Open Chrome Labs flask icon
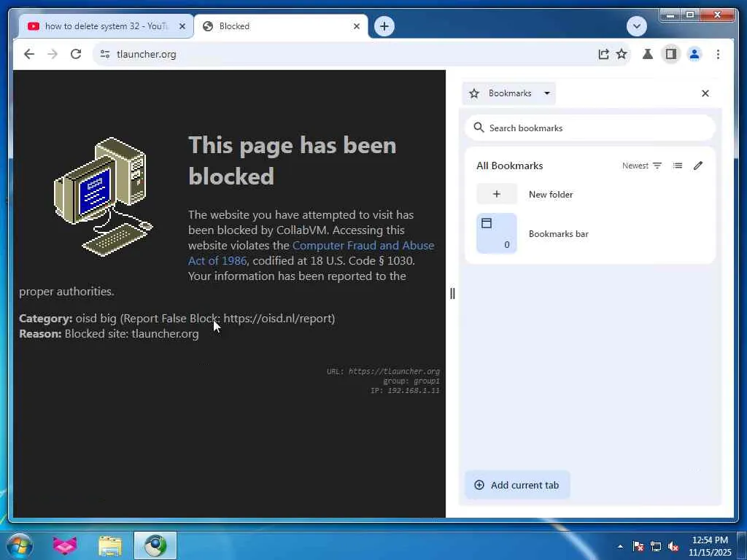The width and height of the screenshot is (747, 560). click(x=648, y=54)
